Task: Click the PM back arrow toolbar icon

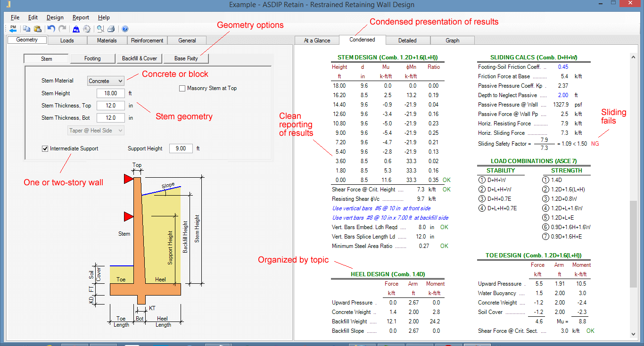Action: tap(13, 29)
